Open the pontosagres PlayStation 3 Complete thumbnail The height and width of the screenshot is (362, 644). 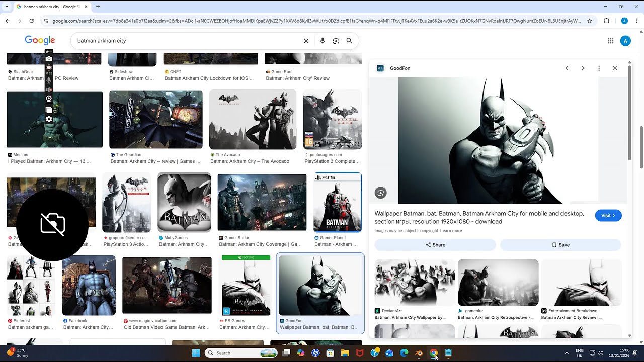tap(333, 120)
